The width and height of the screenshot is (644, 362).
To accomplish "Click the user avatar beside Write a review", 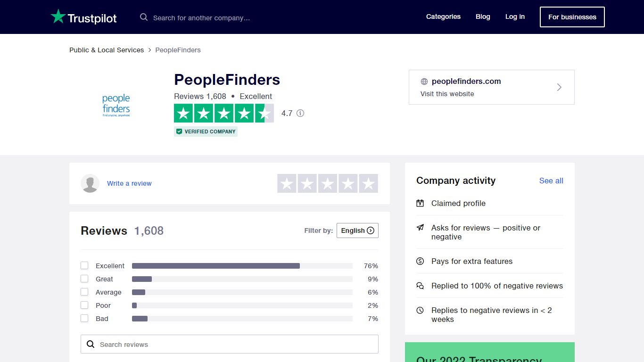I will click(90, 183).
